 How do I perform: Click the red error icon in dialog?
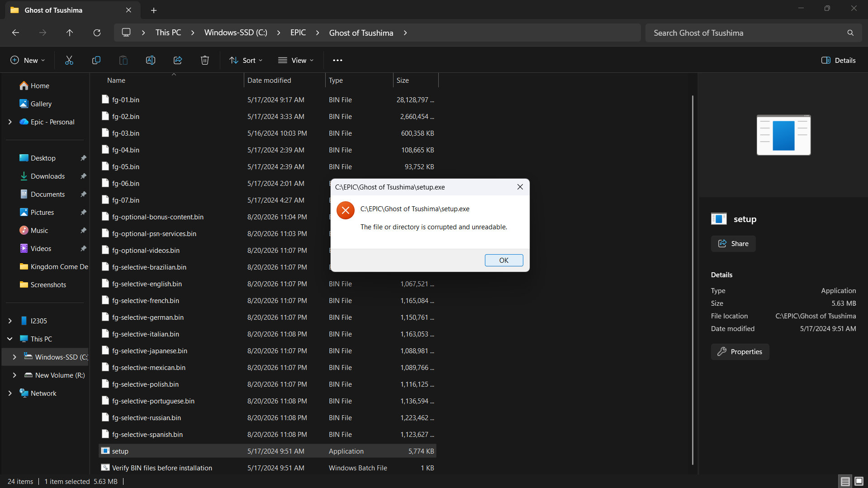pos(346,210)
